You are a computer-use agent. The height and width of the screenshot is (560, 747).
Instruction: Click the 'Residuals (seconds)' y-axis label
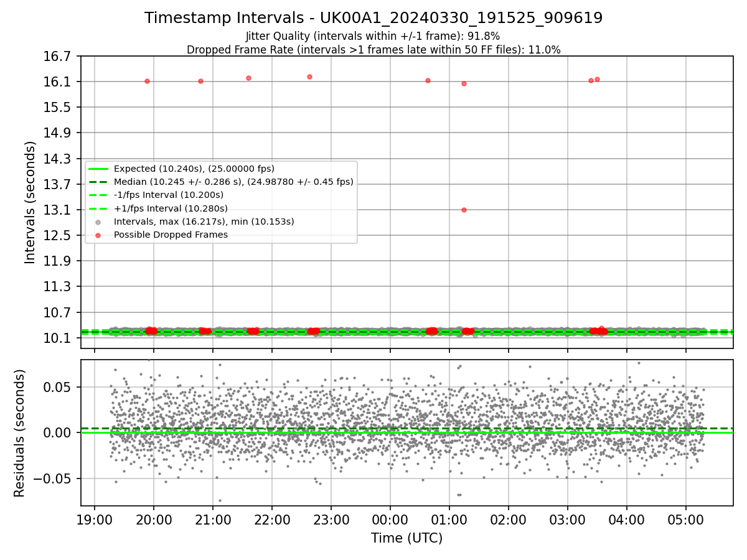pyautogui.click(x=20, y=433)
